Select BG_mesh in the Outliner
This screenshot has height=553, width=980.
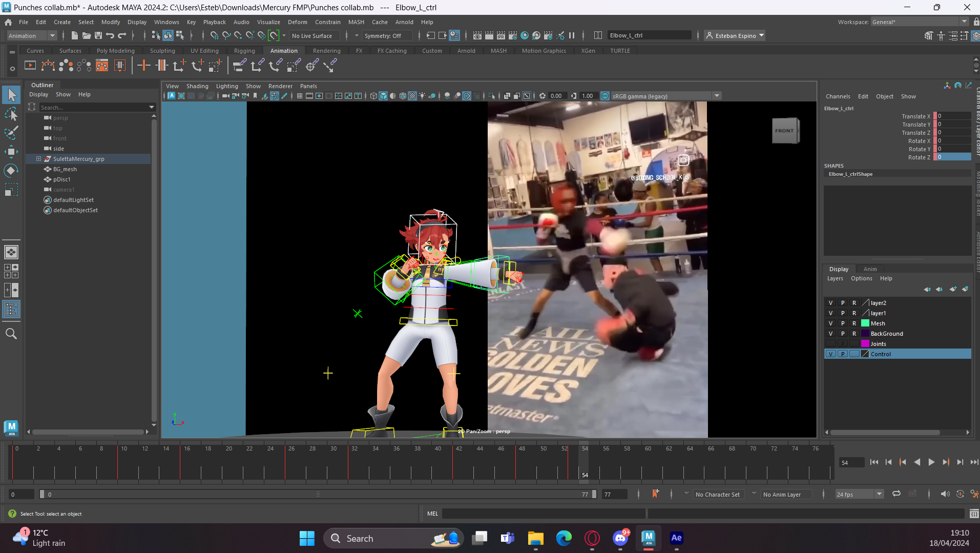coord(65,169)
